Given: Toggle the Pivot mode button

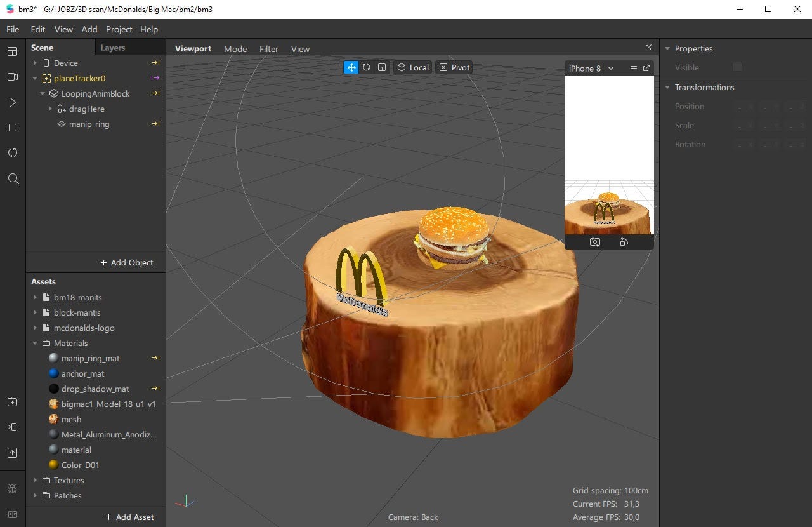Looking at the screenshot, I should click(x=455, y=67).
